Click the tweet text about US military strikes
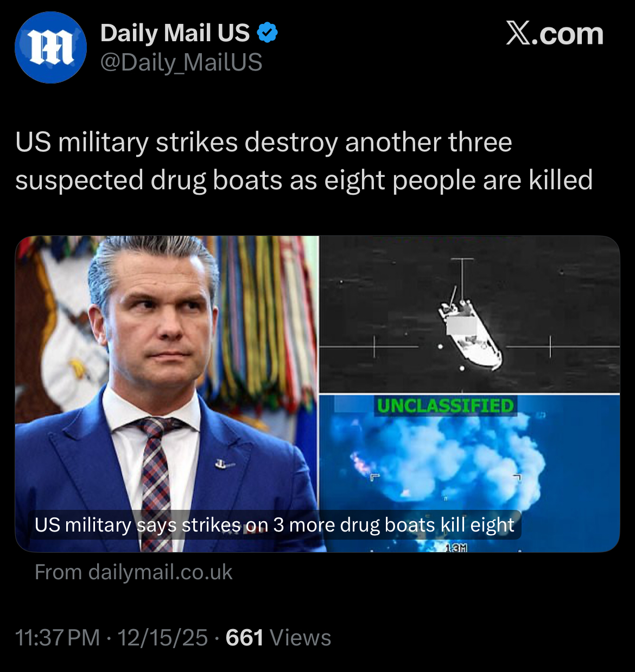 [304, 161]
